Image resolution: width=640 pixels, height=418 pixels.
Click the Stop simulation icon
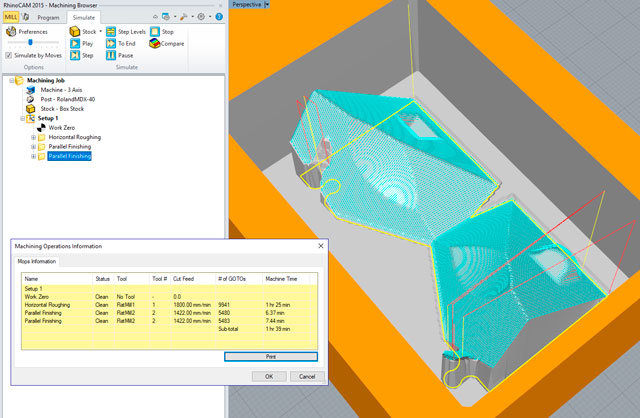155,31
